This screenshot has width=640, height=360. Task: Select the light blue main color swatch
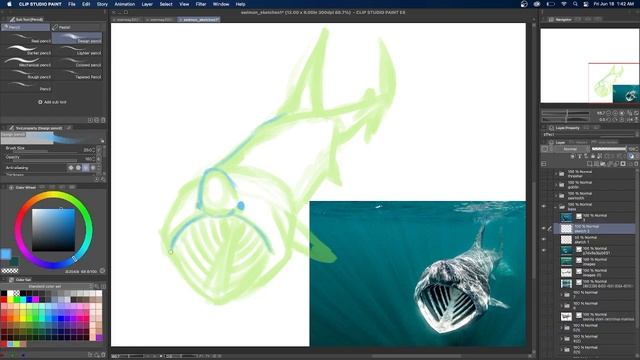pyautogui.click(x=6, y=254)
